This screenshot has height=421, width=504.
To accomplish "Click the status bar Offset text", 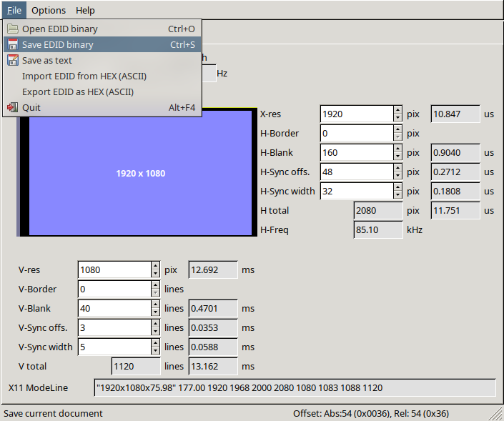I will (371, 413).
